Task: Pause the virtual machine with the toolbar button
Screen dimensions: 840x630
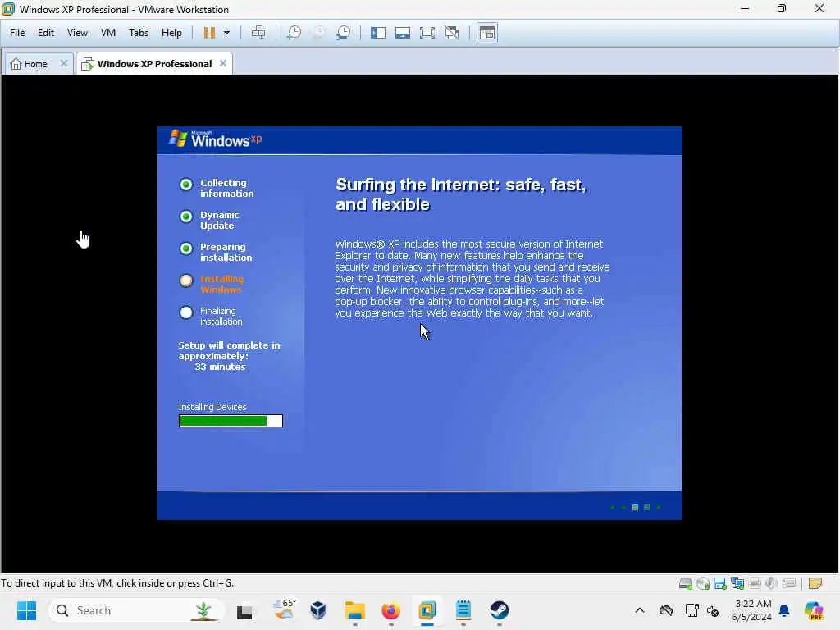Action: point(209,33)
